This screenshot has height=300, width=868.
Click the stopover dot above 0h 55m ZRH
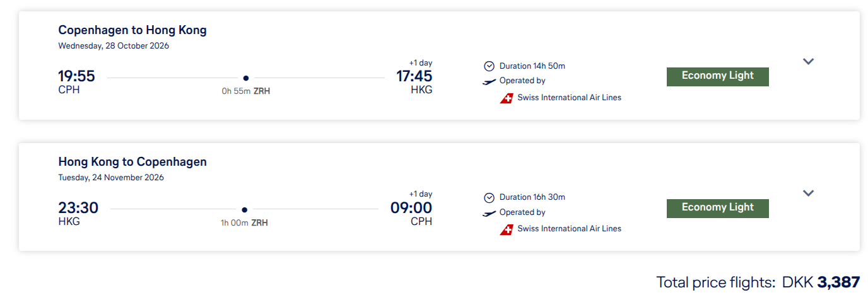click(246, 78)
